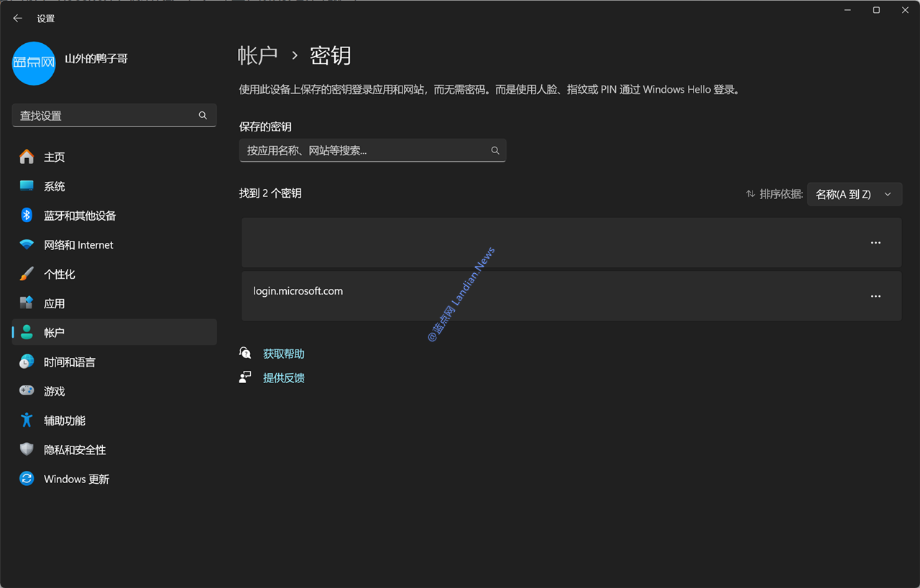Viewport: 920px width, 588px height.
Task: Open 辅助功能 label
Action: (x=65, y=421)
